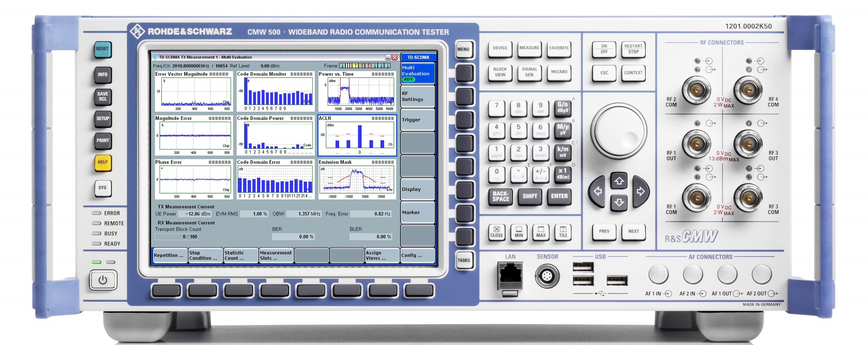Open Stop Condition softkey menu
This screenshot has width=868, height=345.
pos(205,256)
